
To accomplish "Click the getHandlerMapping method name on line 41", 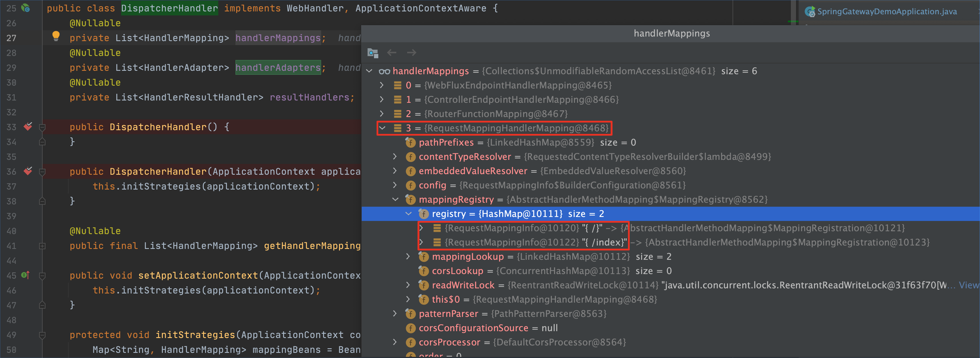I will [x=312, y=246].
